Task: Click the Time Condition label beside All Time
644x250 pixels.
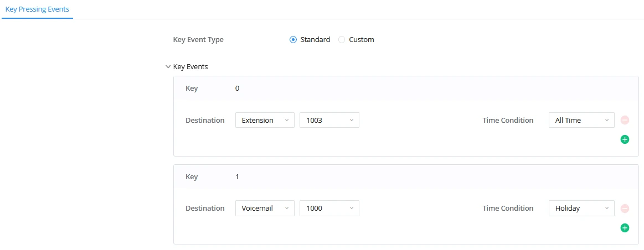Action: coord(508,120)
